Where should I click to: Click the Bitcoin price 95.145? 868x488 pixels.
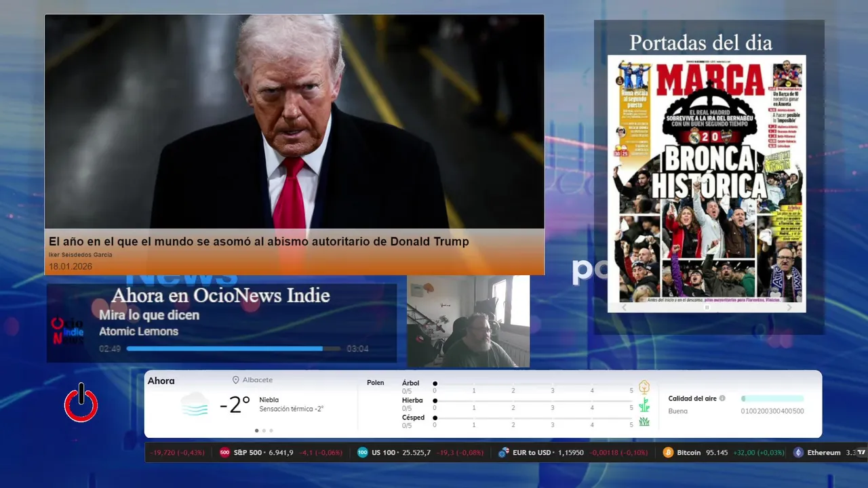click(717, 453)
